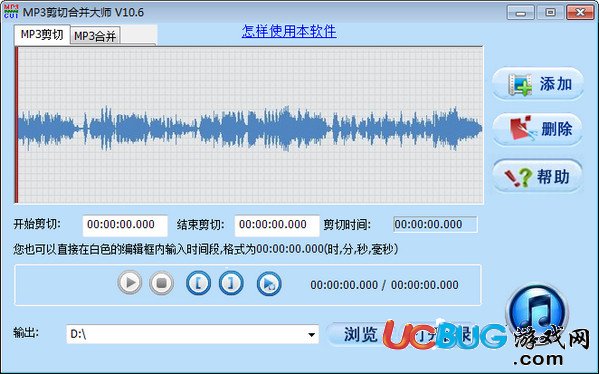Click the 剪切时间 readout field
The height and width of the screenshot is (374, 599).
tap(435, 224)
